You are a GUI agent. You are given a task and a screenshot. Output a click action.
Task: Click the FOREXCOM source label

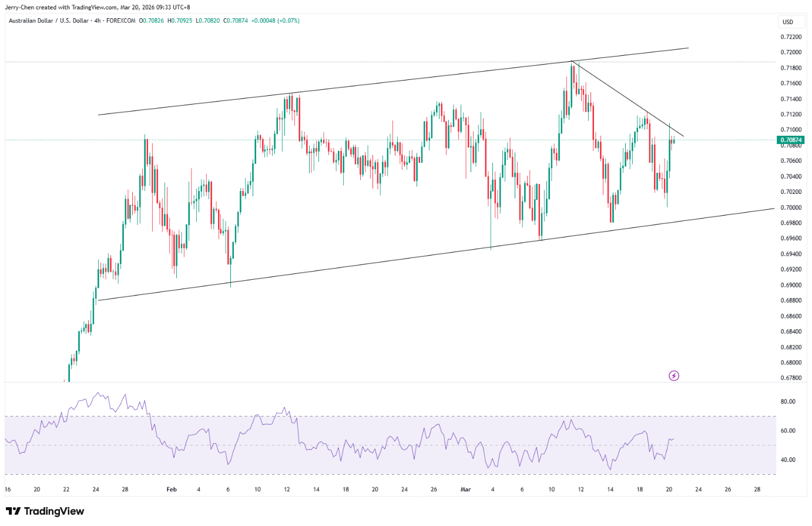click(x=121, y=21)
